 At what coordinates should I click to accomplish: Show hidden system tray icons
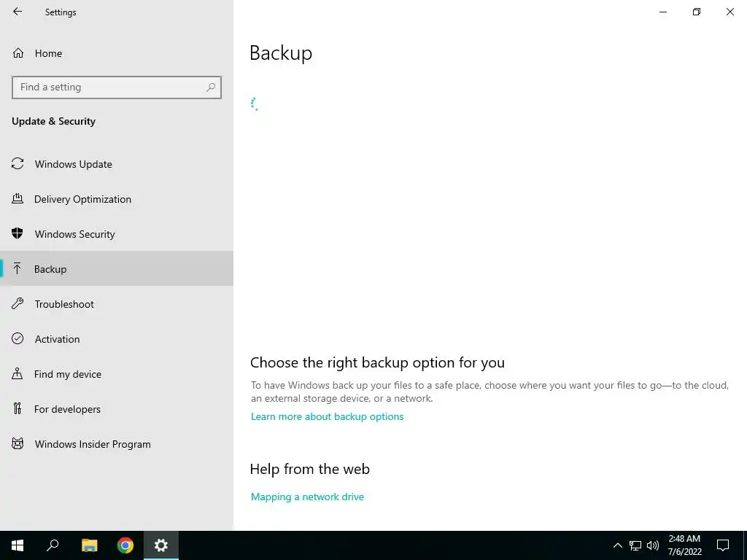coord(617,545)
